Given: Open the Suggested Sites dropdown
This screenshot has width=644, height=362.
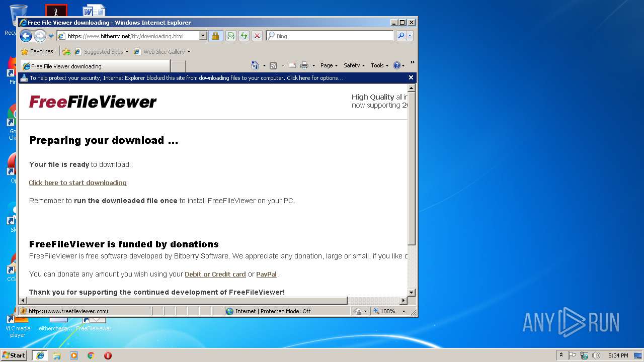Looking at the screenshot, I should click(x=102, y=51).
